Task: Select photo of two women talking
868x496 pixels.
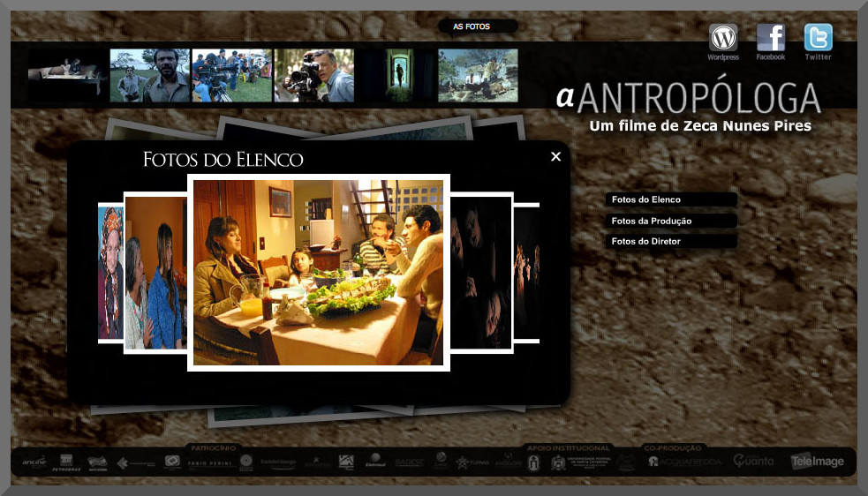Action: pos(156,273)
